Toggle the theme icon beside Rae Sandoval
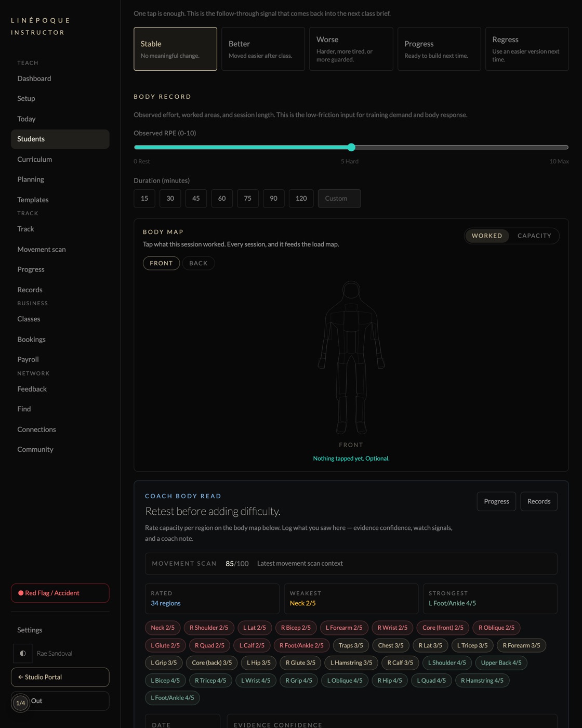Viewport: 582px width, 728px height. point(23,654)
